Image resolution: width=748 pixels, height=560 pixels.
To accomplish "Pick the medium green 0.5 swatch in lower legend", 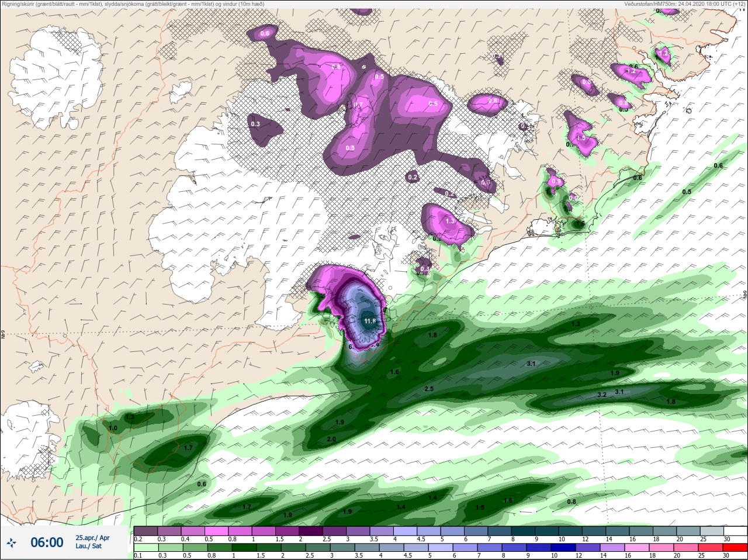I will [194, 548].
